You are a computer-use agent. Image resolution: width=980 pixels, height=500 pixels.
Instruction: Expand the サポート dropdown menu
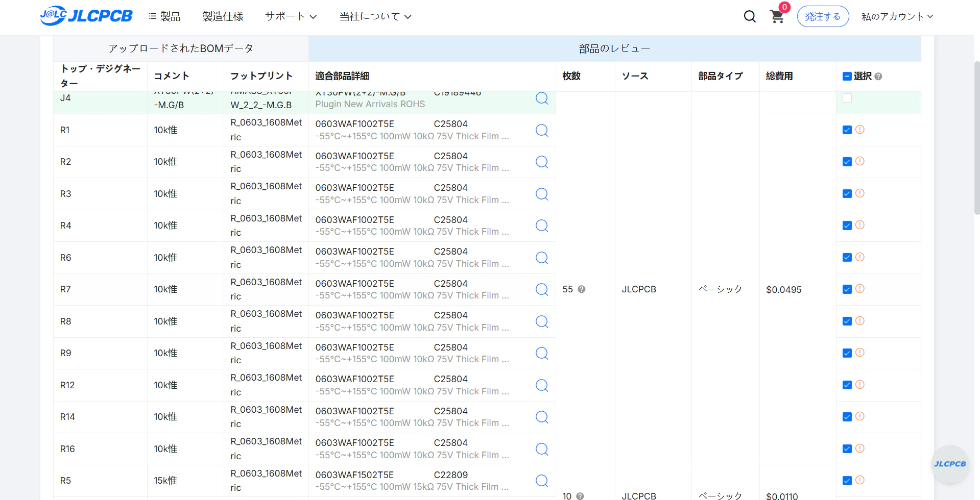[x=291, y=17]
